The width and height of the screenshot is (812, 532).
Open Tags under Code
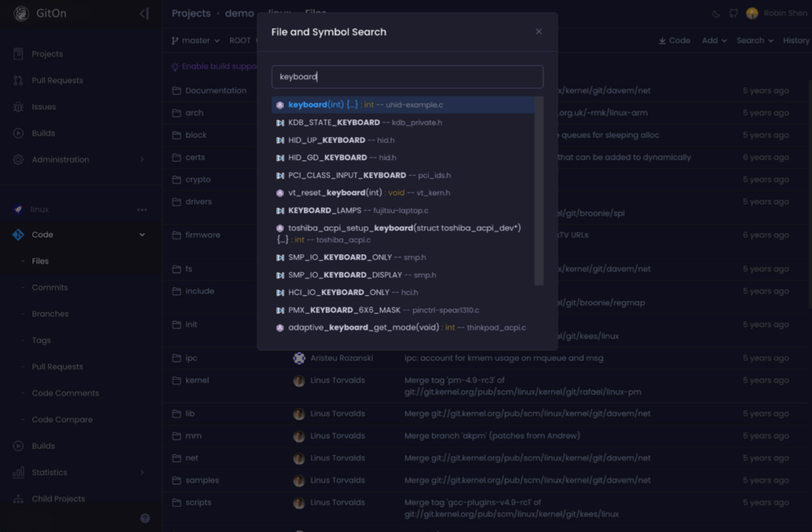coord(41,340)
